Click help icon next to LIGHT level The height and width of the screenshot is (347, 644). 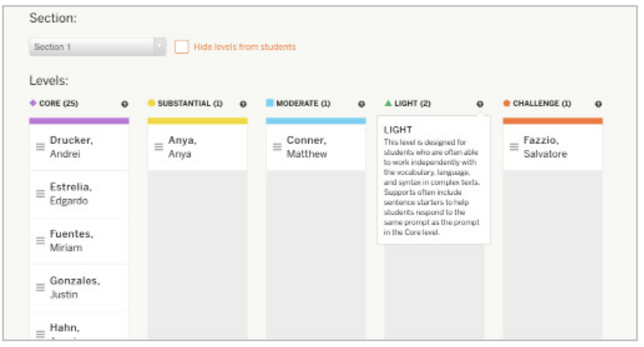pyautogui.click(x=480, y=104)
